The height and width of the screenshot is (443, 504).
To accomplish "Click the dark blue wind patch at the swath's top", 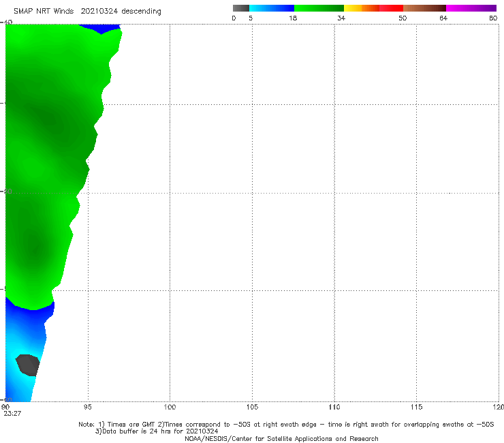I will click(x=101, y=29).
